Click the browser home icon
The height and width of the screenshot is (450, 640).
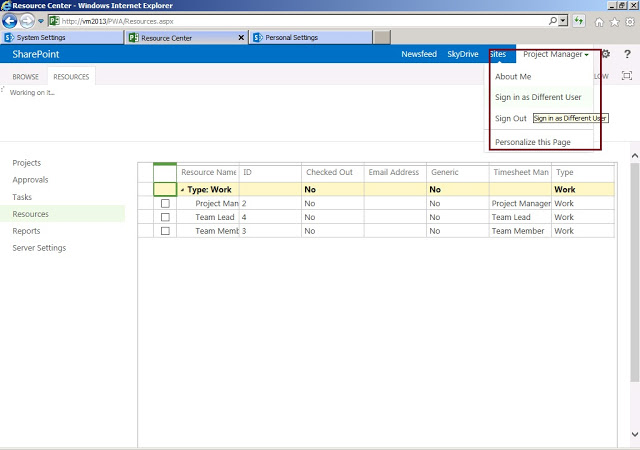coord(598,20)
